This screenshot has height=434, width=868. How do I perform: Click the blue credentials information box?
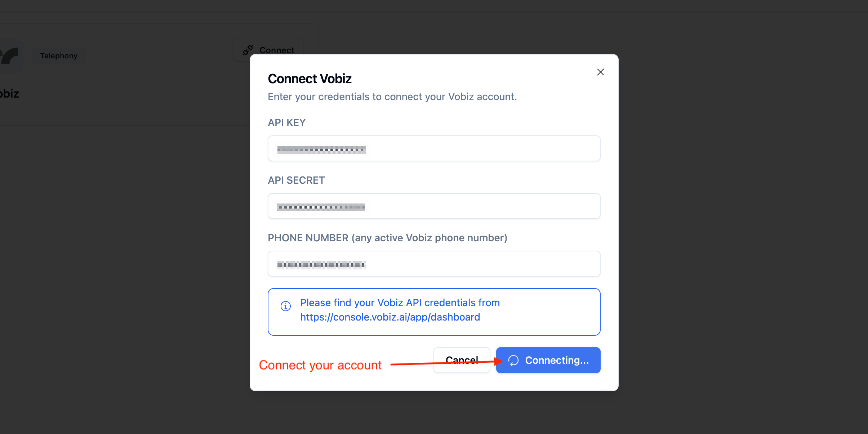433,312
